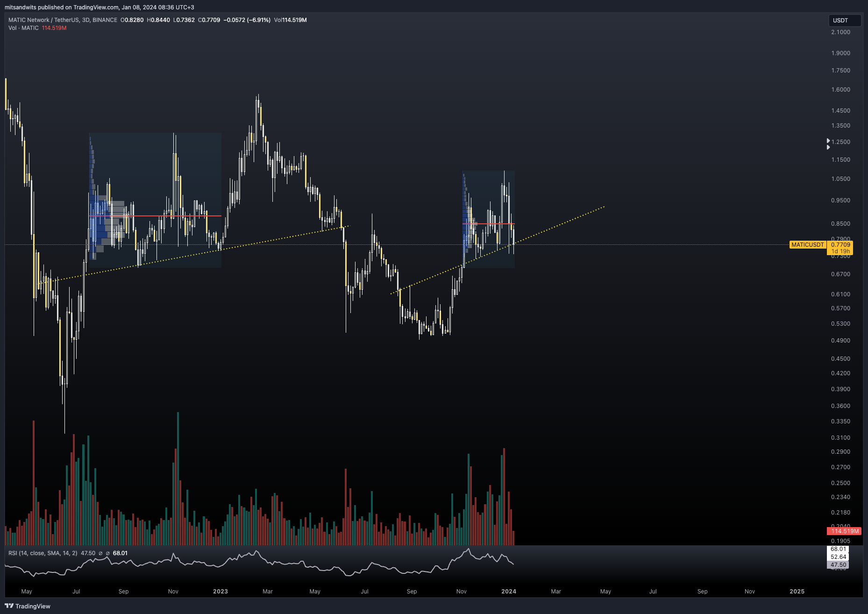
Task: Click the low value L0.7362
Action: point(184,20)
